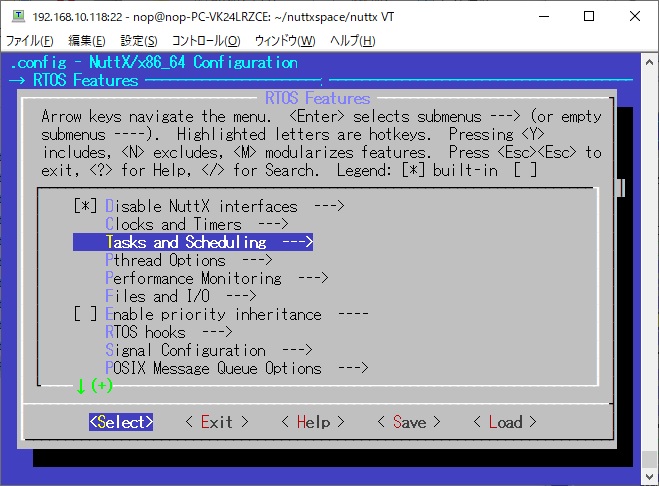Open Clocks and Timers submenu
Image resolution: width=659 pixels, height=486 pixels.
point(197,224)
